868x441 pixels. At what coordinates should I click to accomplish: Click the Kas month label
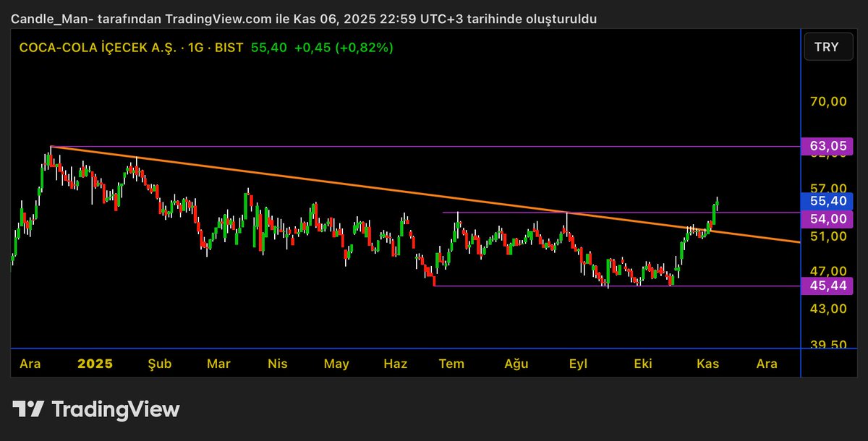(x=707, y=364)
